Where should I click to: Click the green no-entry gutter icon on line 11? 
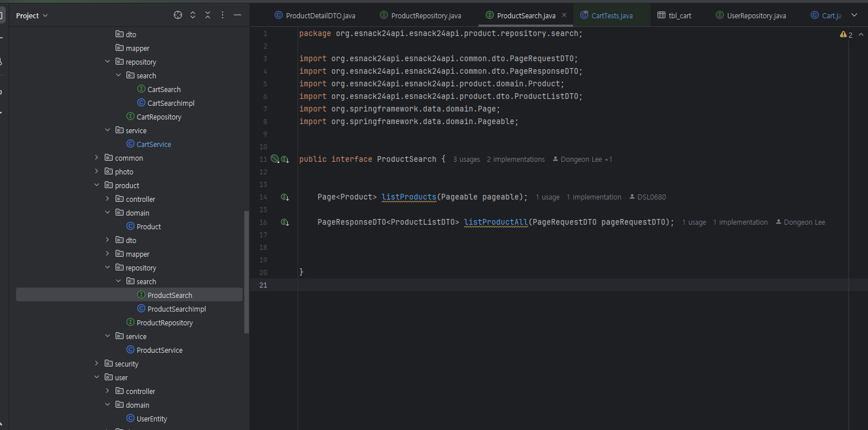pos(275,159)
